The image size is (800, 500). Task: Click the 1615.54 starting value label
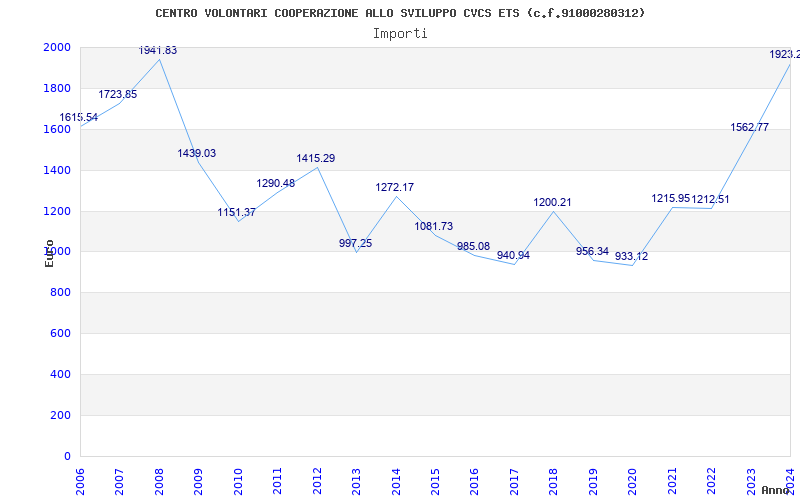79,118
